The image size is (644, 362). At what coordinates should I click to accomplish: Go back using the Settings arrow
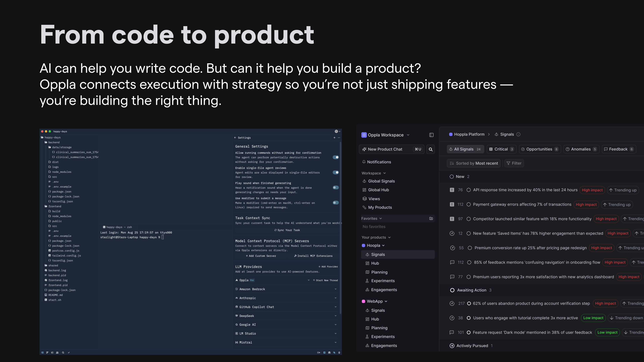tap(235, 138)
